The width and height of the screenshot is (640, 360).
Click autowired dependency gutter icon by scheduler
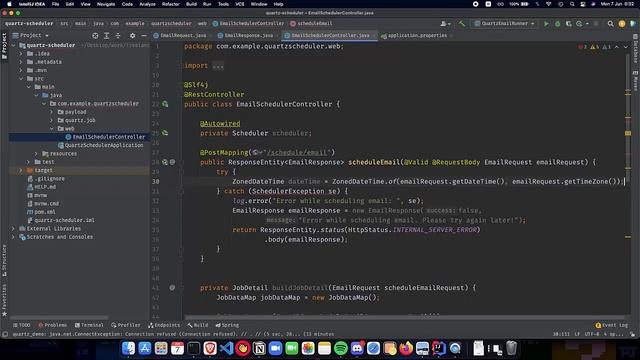click(x=165, y=133)
